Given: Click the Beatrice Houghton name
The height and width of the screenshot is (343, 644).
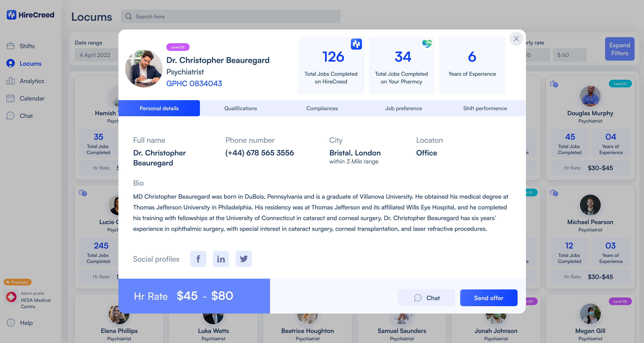Looking at the screenshot, I should tap(308, 331).
